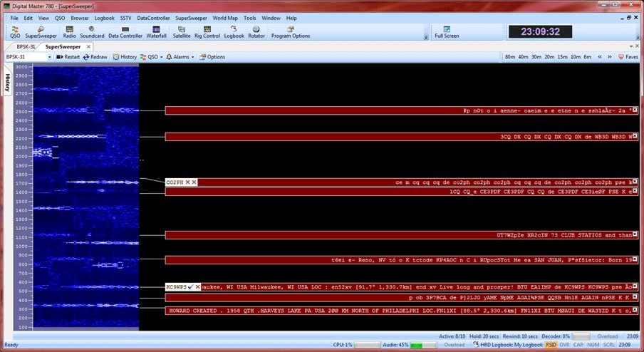644x352 pixels.
Task: Open Program Options from the toolbar
Action: pos(290,32)
